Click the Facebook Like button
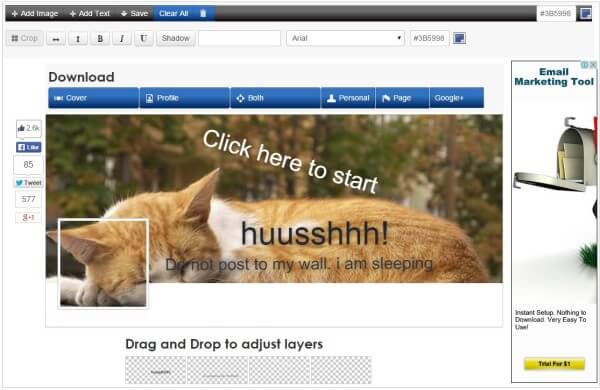Viewport: 600px width, 390px height. click(29, 147)
